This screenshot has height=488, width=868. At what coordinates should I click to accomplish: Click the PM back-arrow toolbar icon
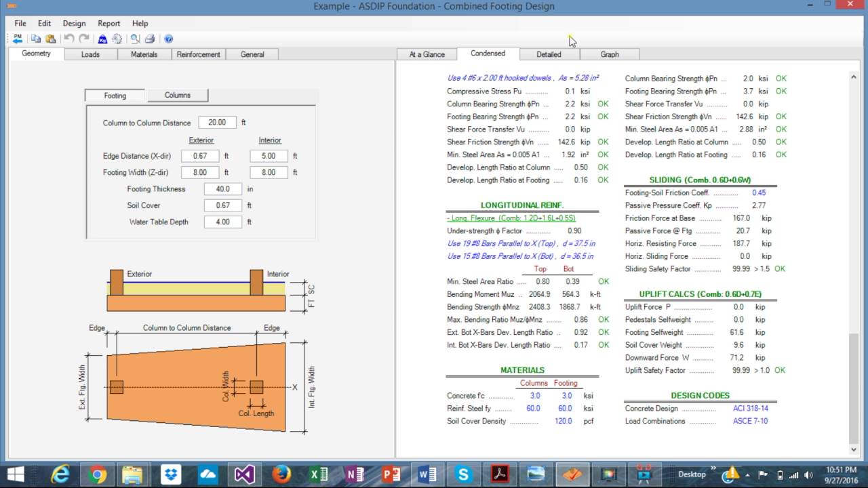click(x=18, y=39)
